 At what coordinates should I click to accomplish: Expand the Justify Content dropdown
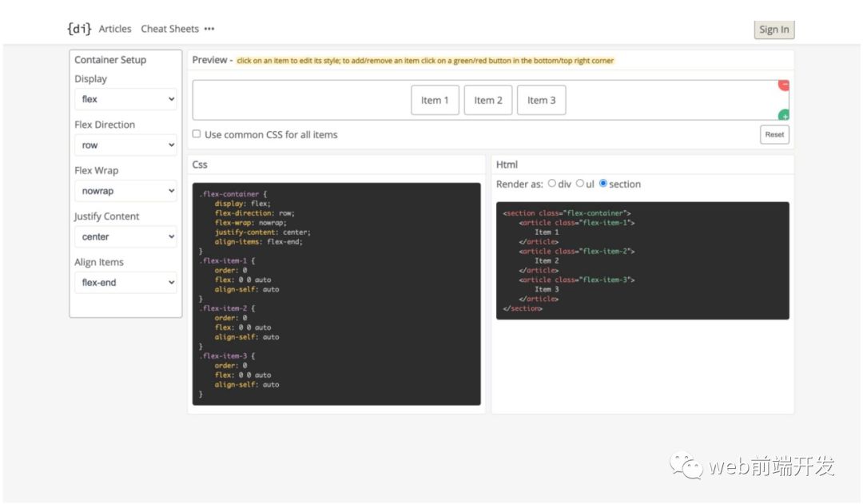[x=125, y=236]
